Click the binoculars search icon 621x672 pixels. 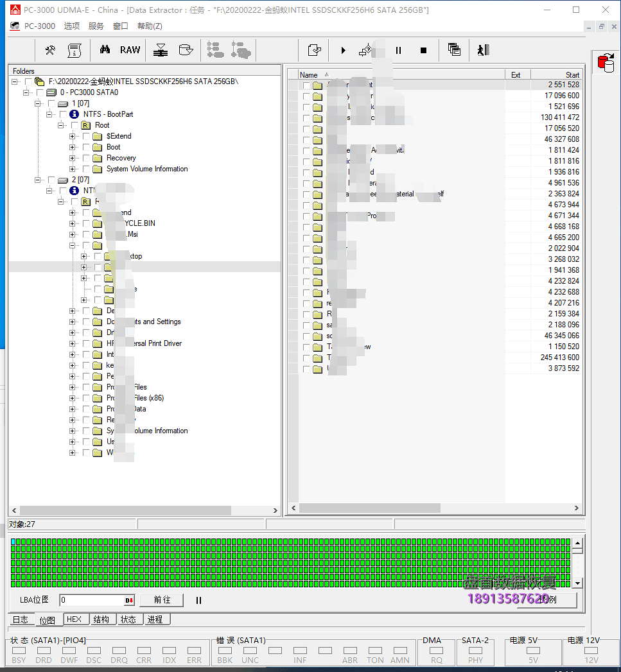pos(105,49)
